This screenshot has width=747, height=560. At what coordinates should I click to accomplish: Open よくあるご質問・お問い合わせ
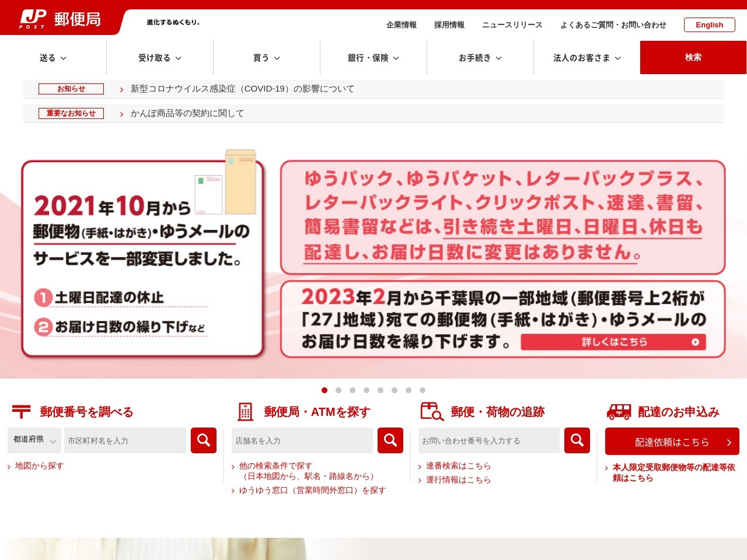click(613, 25)
